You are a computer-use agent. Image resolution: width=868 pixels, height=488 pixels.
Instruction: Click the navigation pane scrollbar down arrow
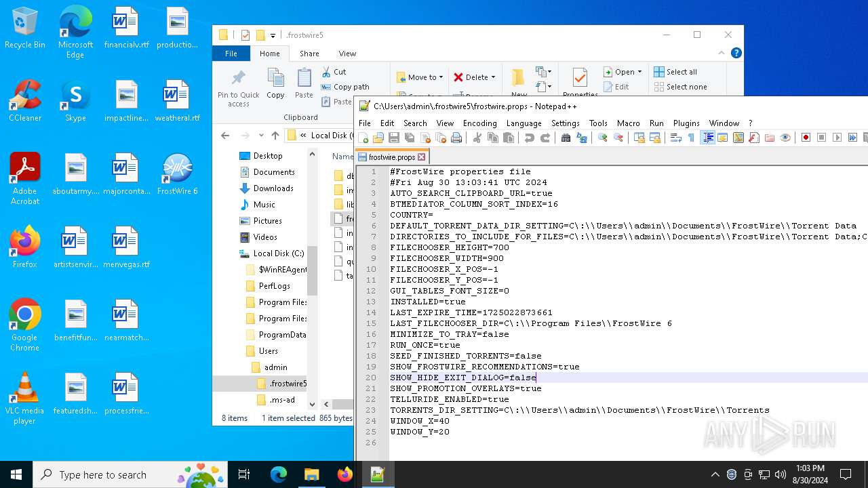pyautogui.click(x=312, y=405)
